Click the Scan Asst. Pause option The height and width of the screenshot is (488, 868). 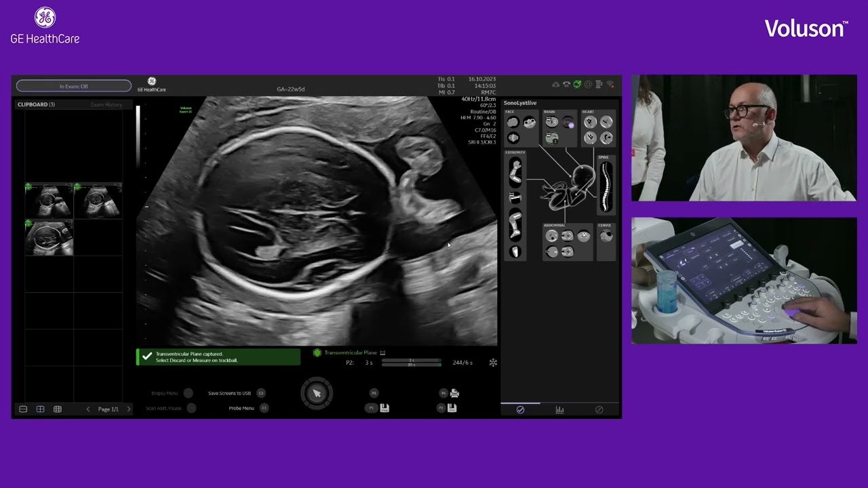point(163,408)
